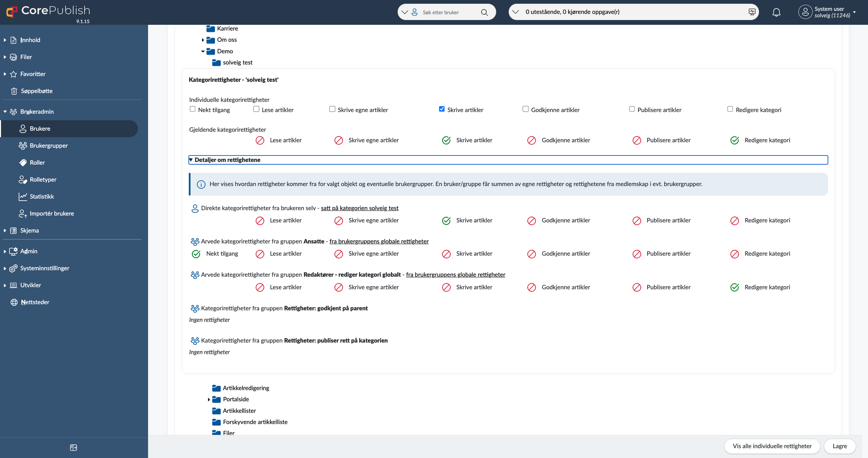Screen dimensions: 868x458
Task: Collapse the Brukeradmin menu arrow
Action: tap(5, 112)
